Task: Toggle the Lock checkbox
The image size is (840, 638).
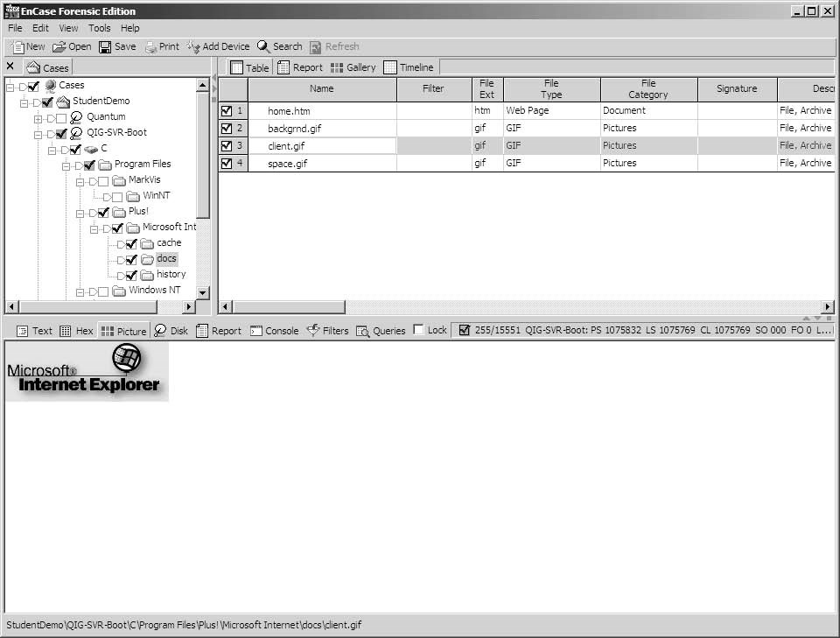Action: [419, 330]
